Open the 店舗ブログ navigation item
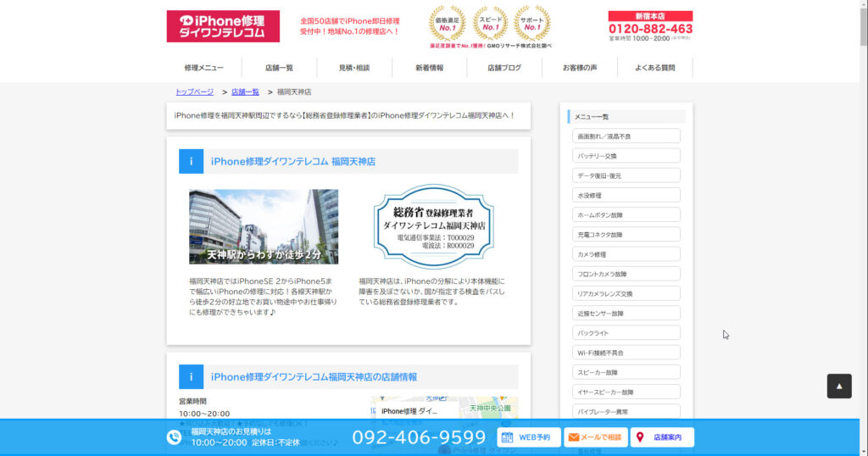This screenshot has width=868, height=456. [504, 68]
